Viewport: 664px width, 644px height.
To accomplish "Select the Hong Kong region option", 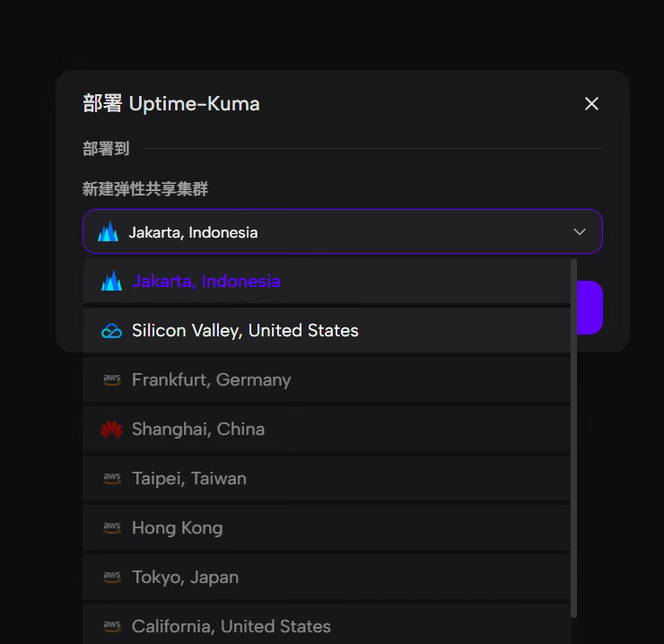I will [178, 528].
